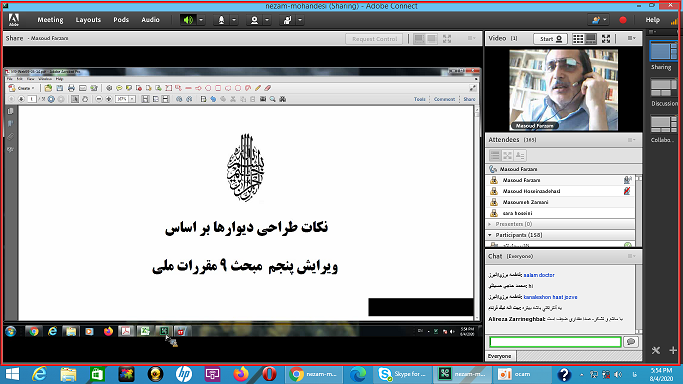Toggle the green speaker audio
This screenshot has width=683, height=384.
188,20
